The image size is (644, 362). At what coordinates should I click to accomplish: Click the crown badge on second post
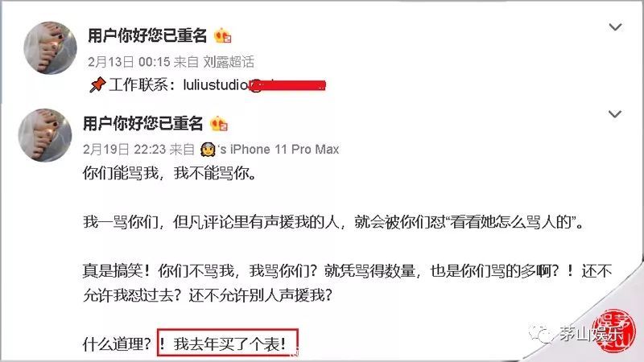(x=218, y=124)
